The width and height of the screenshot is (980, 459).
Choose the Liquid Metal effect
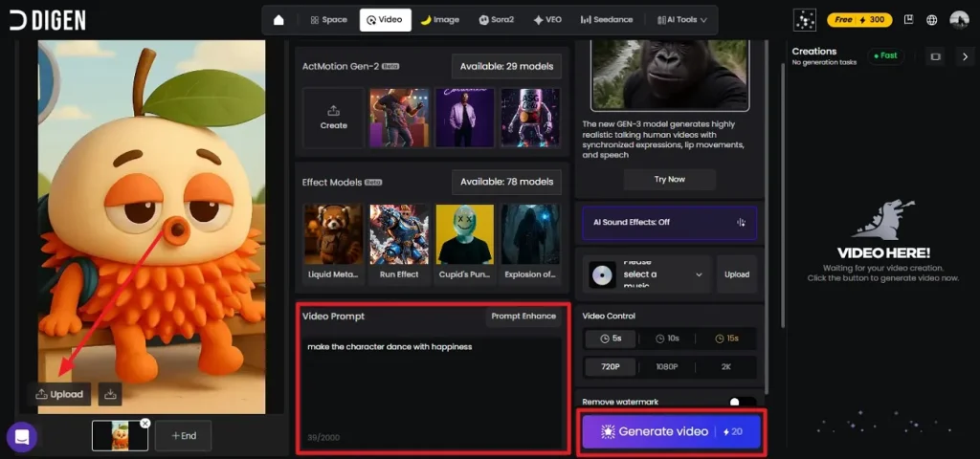tap(333, 244)
